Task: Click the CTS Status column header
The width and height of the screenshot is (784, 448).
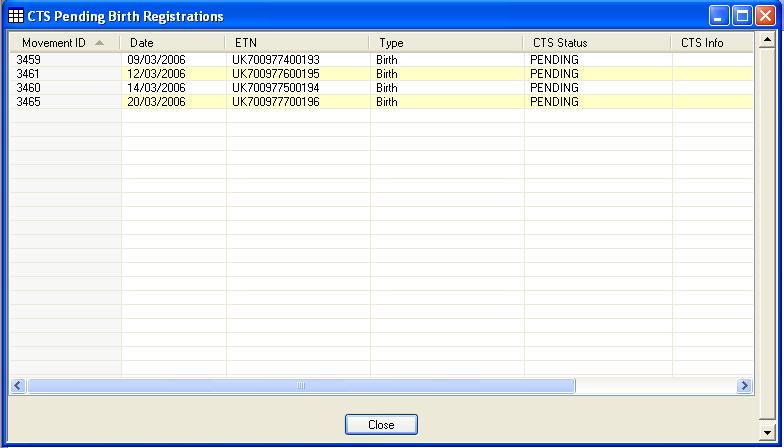Action: pyautogui.click(x=597, y=43)
